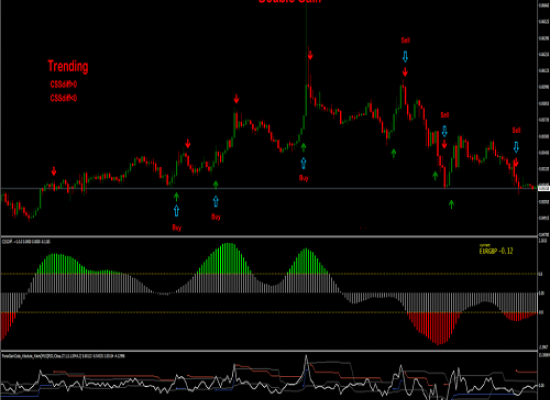Image resolution: width=550 pixels, height=400 pixels.
Task: Click the current price tag on price axis
Action: (544, 188)
